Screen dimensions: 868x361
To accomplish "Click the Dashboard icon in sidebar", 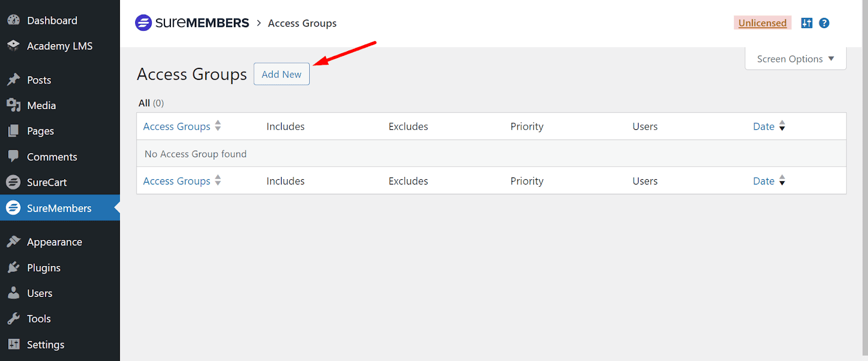I will pos(14,20).
